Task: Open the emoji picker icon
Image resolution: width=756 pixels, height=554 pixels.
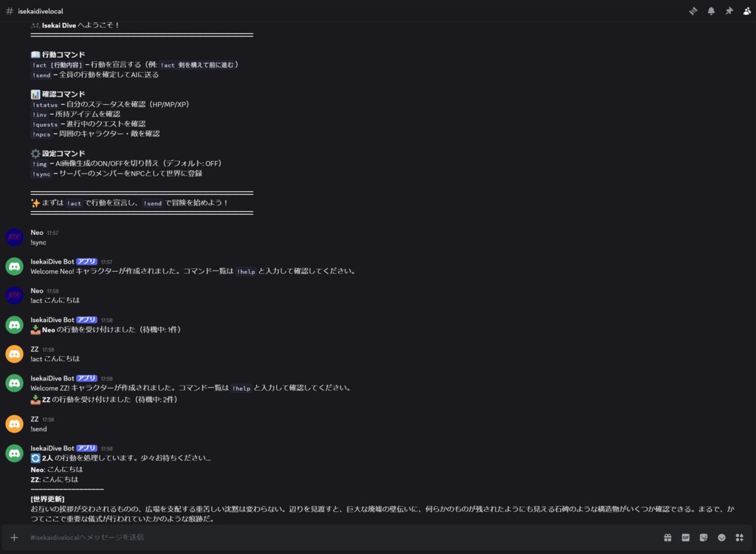Action: [x=721, y=537]
